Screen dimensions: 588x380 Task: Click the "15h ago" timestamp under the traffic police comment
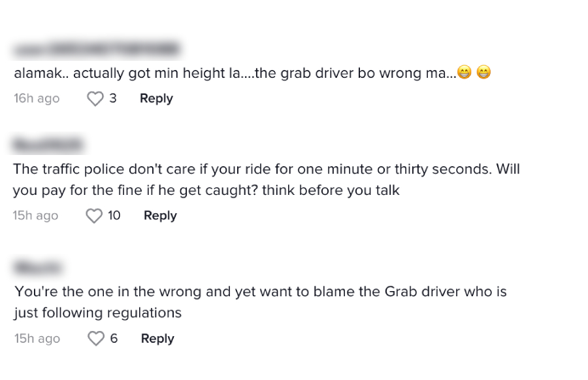(35, 216)
